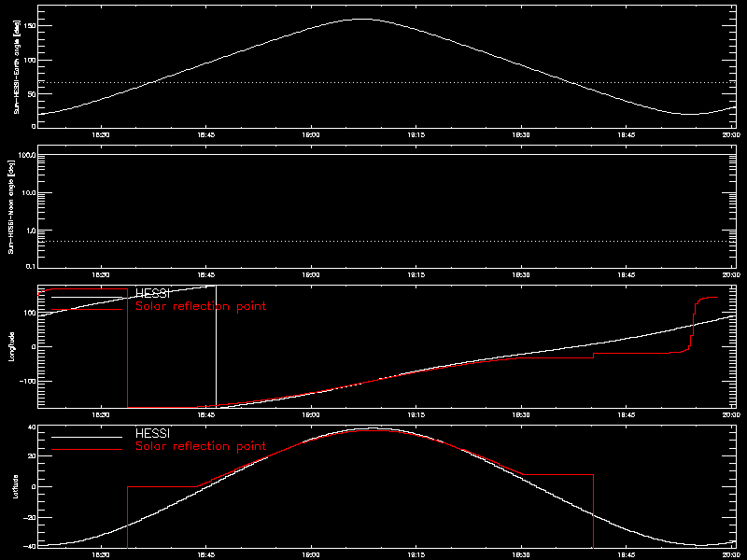Click red legend line in Latitude plot
This screenshot has width=747, height=560.
click(x=87, y=450)
